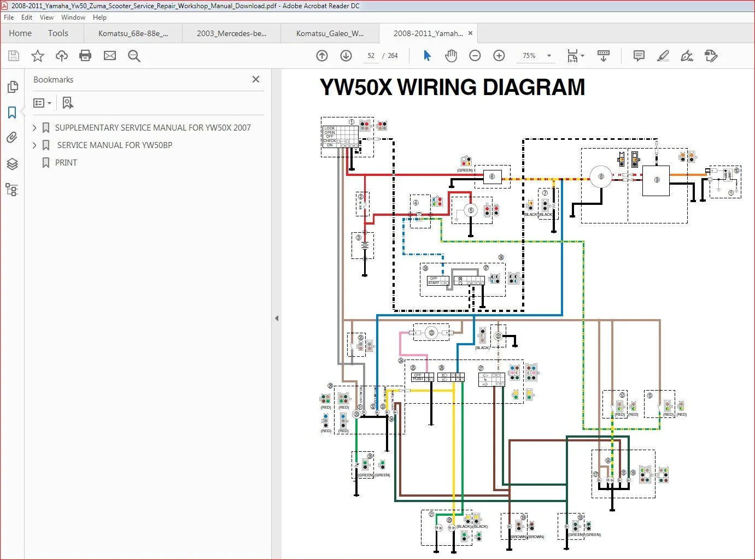Show the Layers panel icon
This screenshot has width=755, height=560.
[x=12, y=164]
